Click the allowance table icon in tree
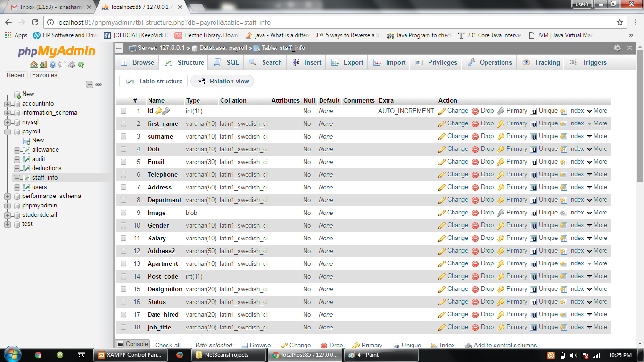The height and width of the screenshot is (362, 644). [x=26, y=150]
